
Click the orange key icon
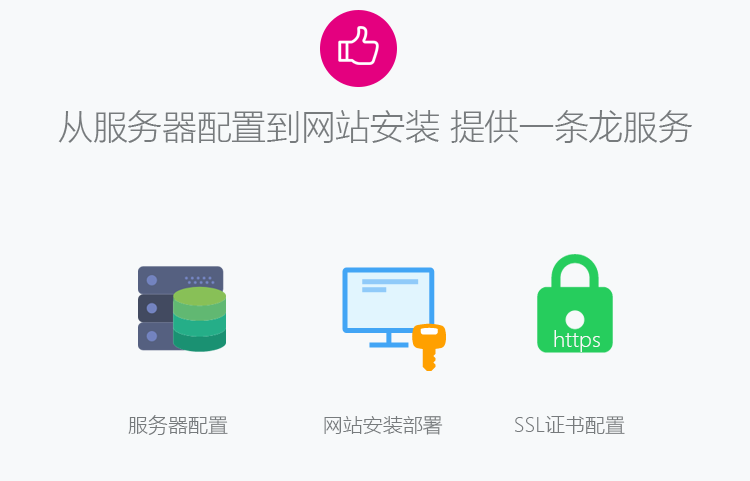429,347
